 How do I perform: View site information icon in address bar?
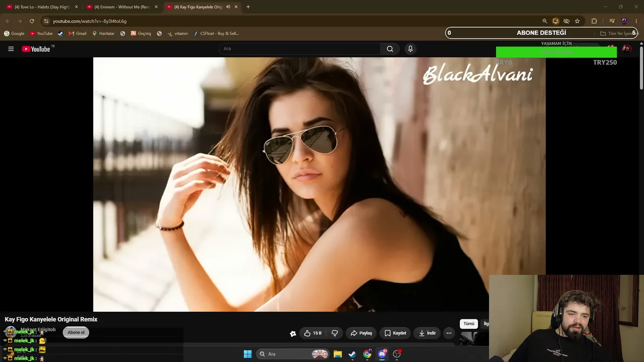click(x=46, y=21)
